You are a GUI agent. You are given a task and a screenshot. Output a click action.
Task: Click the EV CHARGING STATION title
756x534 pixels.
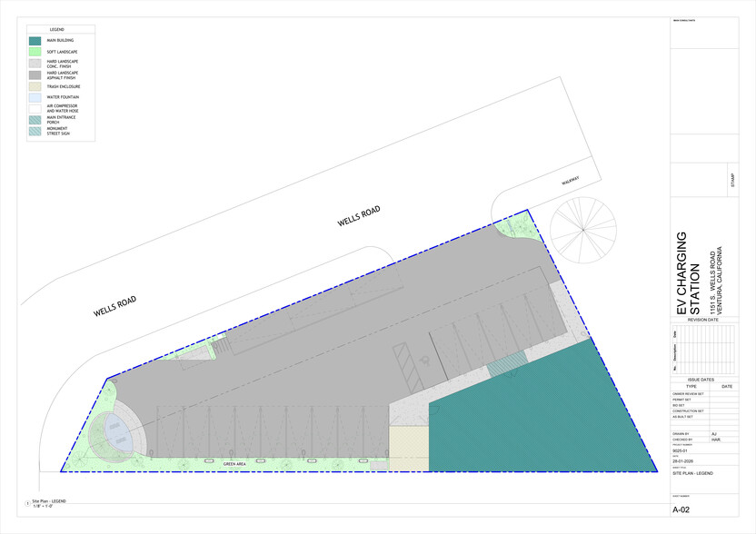coord(689,273)
